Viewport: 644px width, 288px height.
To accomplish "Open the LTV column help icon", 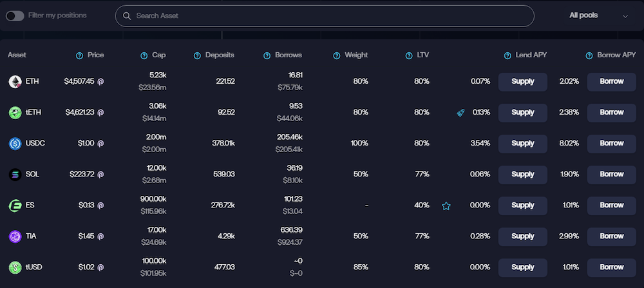I will pyautogui.click(x=409, y=55).
